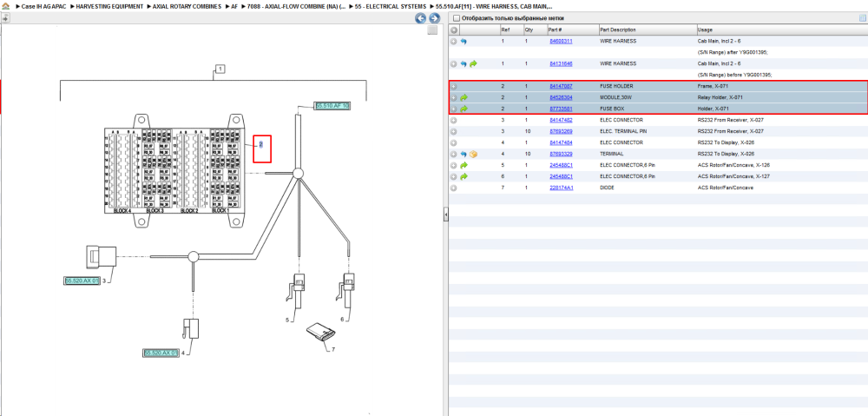The width and height of the screenshot is (868, 416).
Task: Go to previous figure with blue back arrow
Action: 421,18
